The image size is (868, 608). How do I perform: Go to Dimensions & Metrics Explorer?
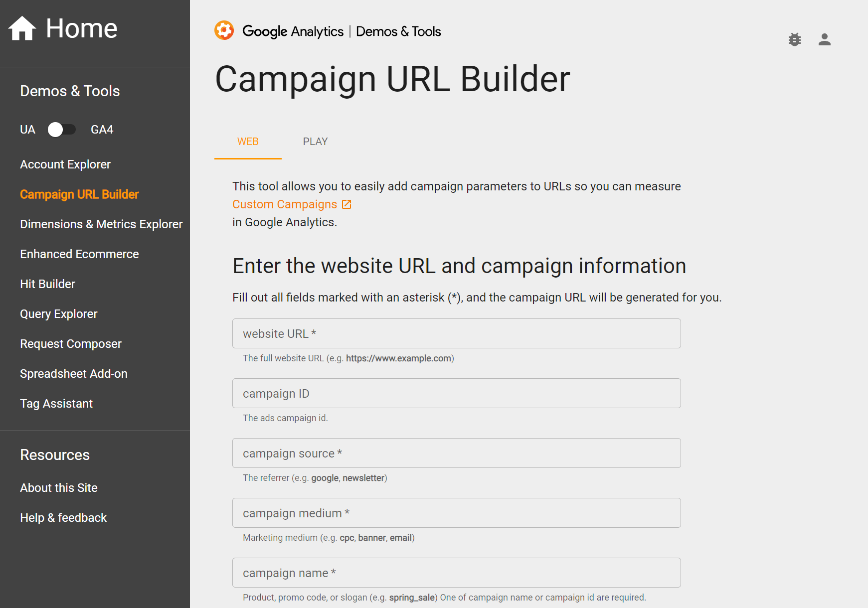pos(101,224)
